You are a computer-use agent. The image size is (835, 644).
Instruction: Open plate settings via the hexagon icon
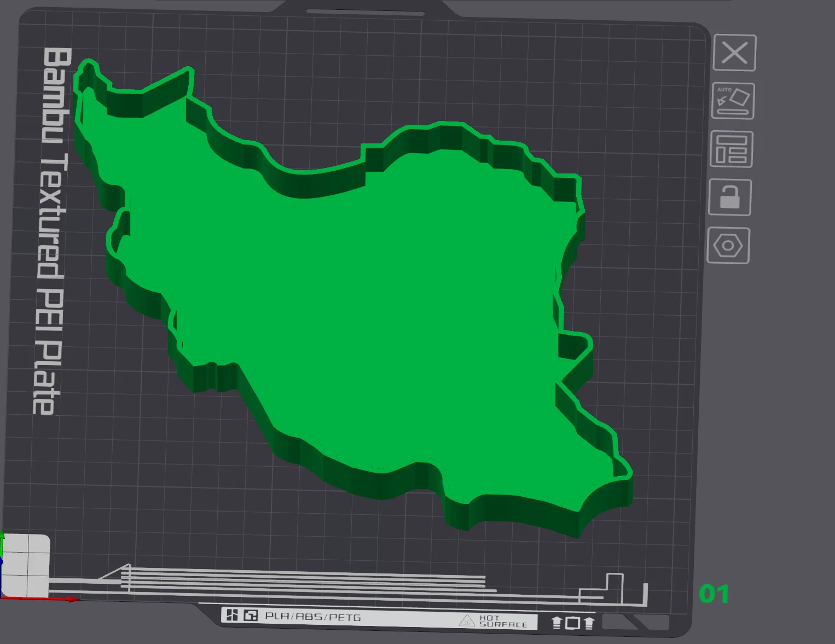click(x=728, y=246)
